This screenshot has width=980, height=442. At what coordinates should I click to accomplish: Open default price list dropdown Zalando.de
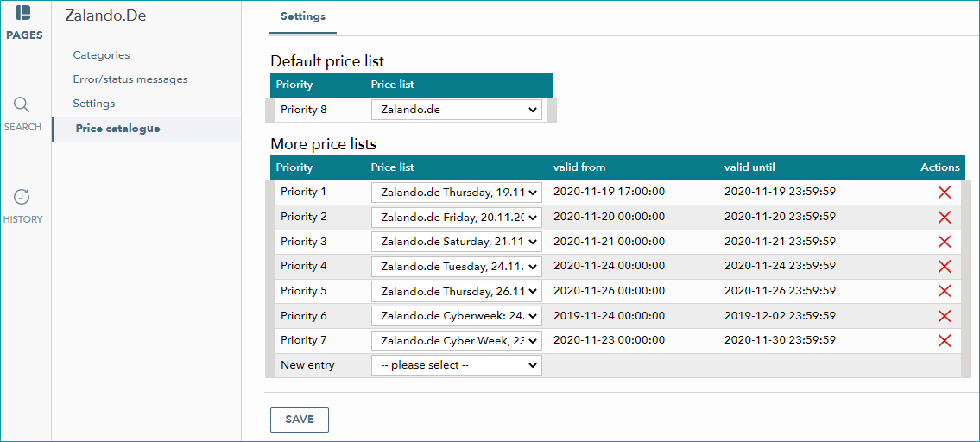coord(456,110)
